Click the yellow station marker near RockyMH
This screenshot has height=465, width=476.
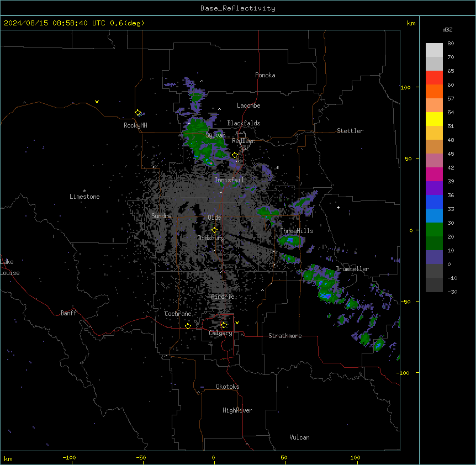pyautogui.click(x=138, y=113)
